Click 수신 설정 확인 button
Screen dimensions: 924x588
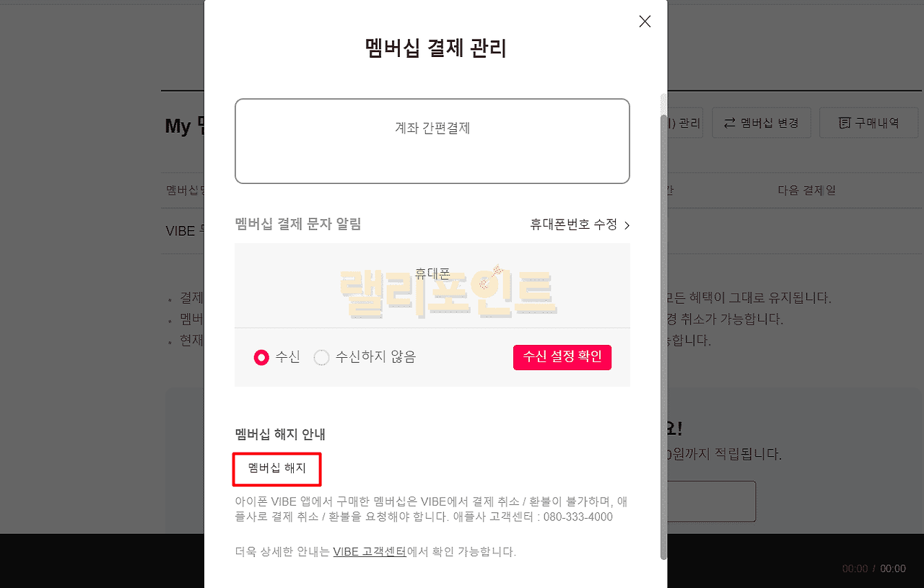coord(562,356)
